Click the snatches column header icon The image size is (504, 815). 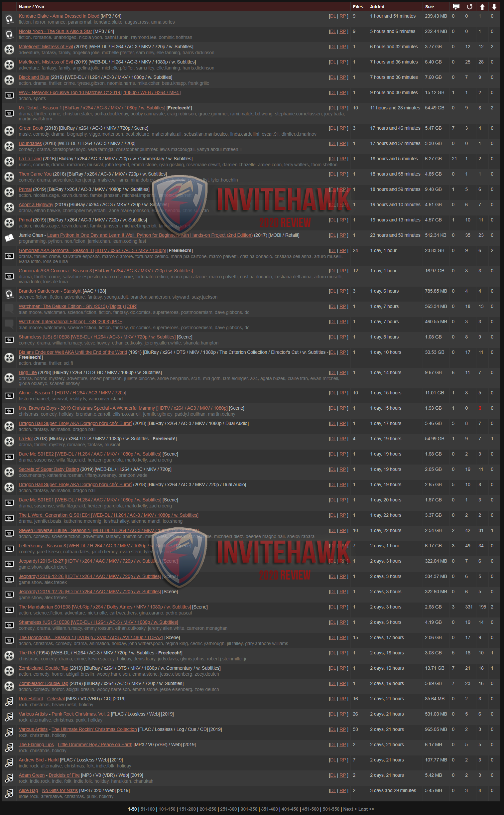(x=469, y=7)
